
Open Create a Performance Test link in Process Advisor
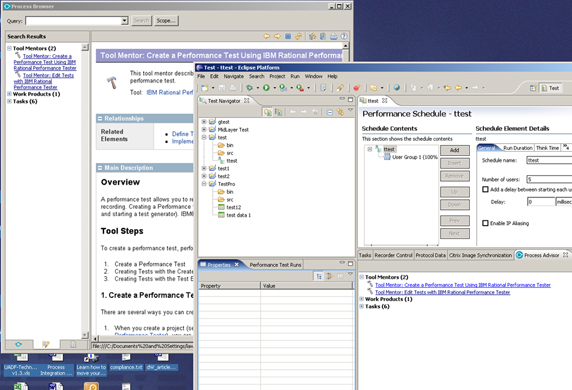463,285
